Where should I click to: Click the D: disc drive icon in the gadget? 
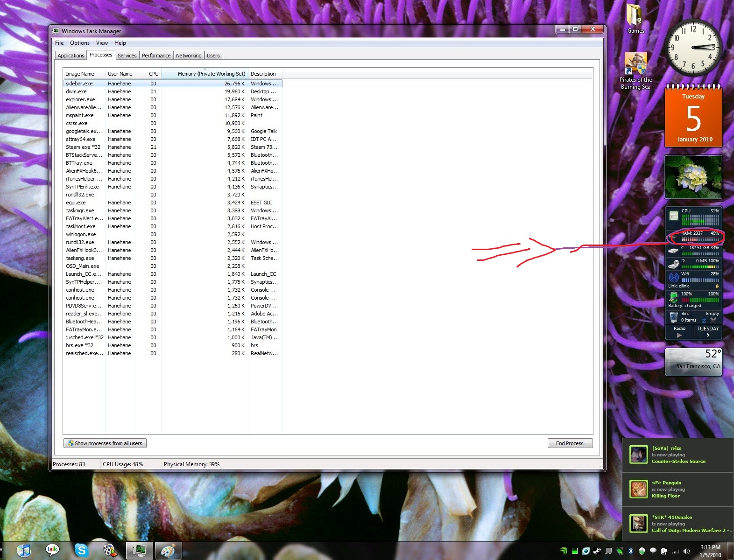pos(673,264)
